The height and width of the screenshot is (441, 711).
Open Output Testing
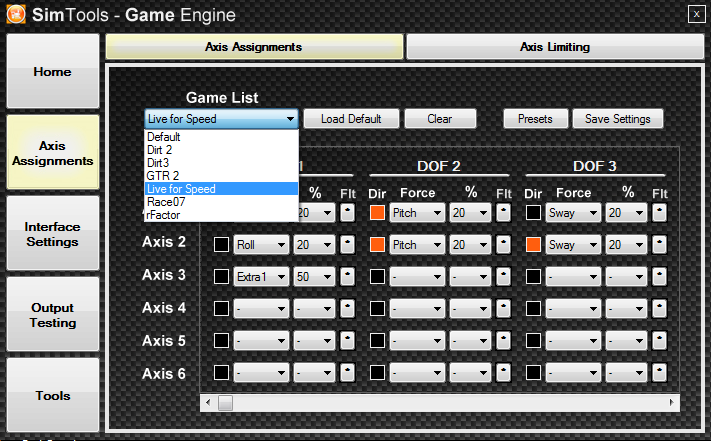pyautogui.click(x=53, y=314)
